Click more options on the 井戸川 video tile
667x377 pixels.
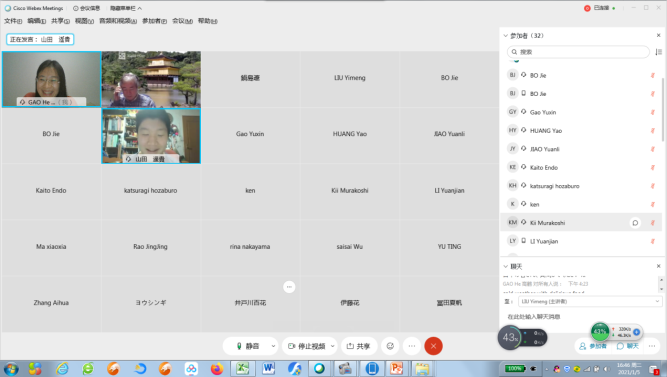[289, 287]
